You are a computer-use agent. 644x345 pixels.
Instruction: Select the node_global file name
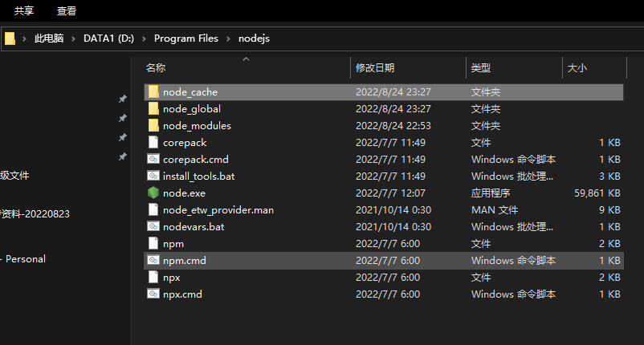[192, 109]
